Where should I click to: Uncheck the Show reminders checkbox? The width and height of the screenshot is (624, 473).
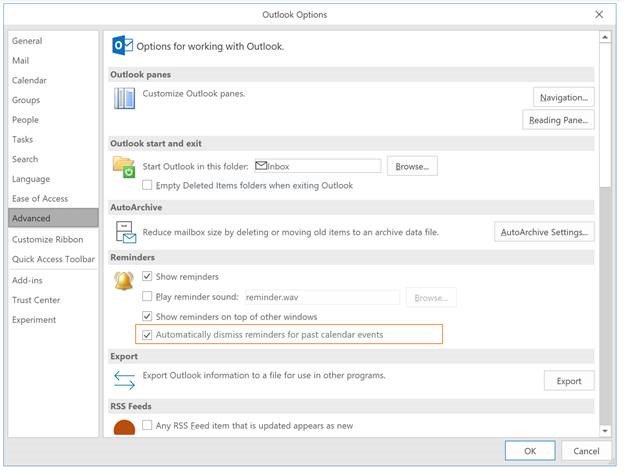tap(147, 276)
